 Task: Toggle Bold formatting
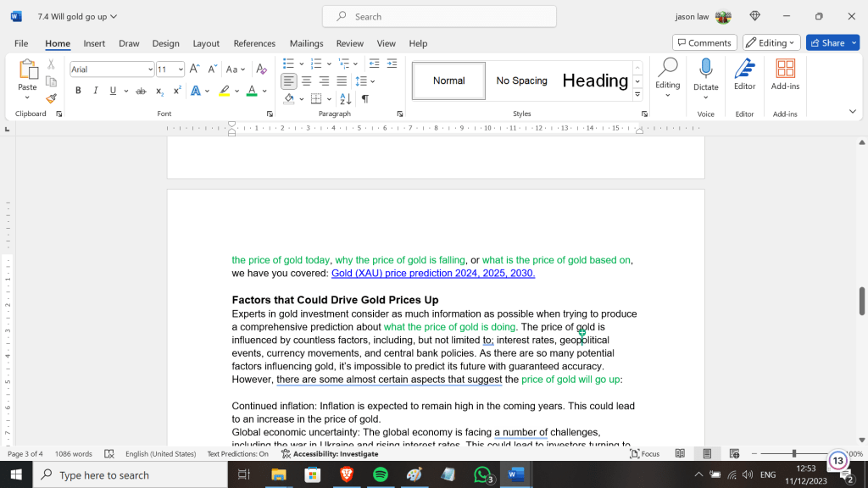[78, 91]
